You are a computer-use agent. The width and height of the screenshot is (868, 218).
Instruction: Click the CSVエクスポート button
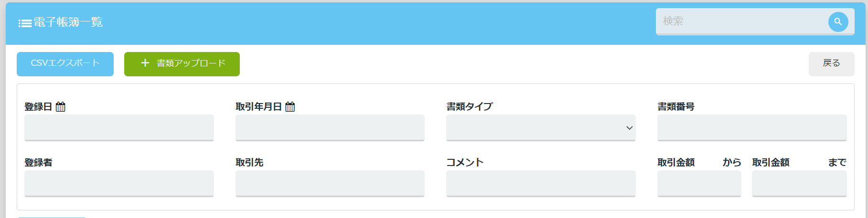[x=65, y=64]
